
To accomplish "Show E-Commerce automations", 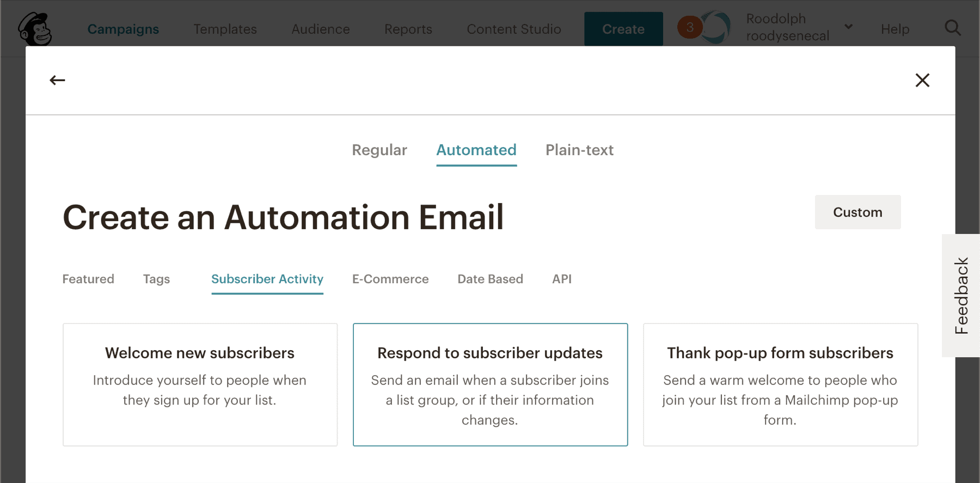I will [x=390, y=279].
